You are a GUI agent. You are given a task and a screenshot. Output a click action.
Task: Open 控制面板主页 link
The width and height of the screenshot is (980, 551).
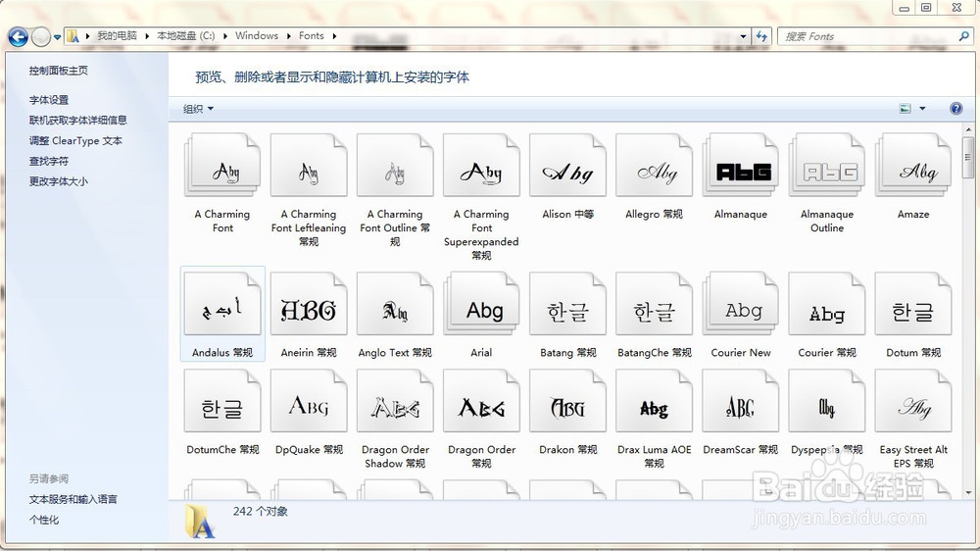(58, 71)
